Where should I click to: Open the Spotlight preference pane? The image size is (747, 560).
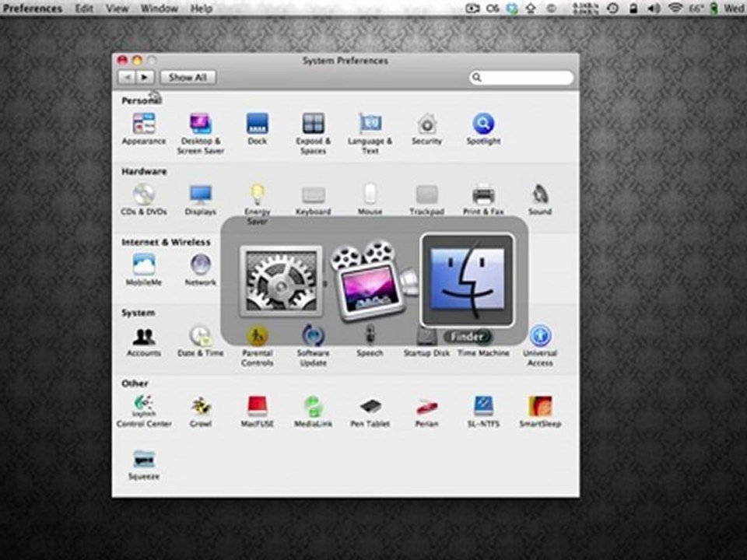483,128
